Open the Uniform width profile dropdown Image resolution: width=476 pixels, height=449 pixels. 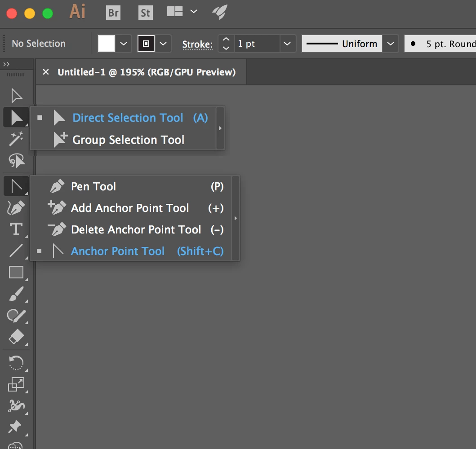click(391, 44)
